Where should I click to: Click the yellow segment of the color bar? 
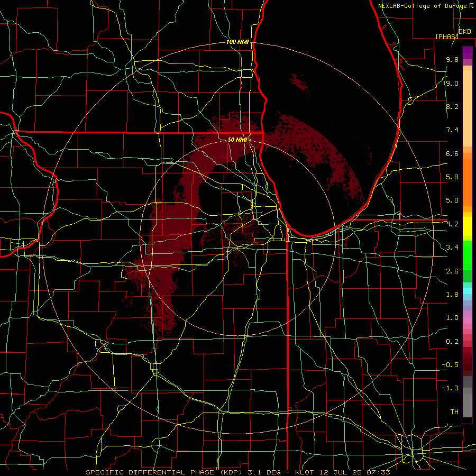point(467,226)
